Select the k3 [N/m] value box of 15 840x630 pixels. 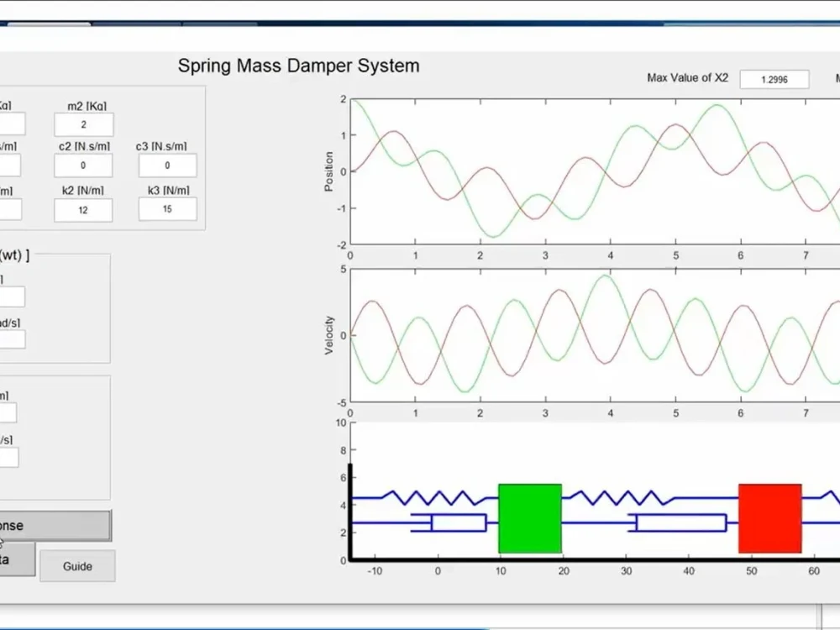tap(166, 209)
